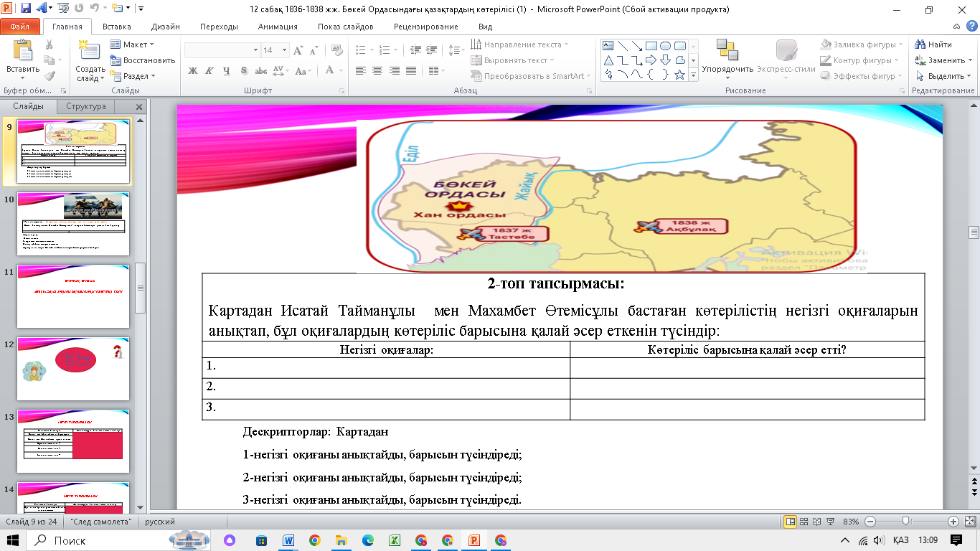Toggle strikethrough text formatting
Viewport: 980px width, 551px height.
tap(261, 71)
